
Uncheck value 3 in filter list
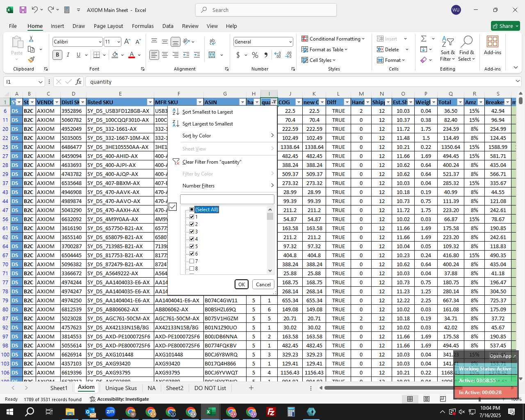pos(192,231)
